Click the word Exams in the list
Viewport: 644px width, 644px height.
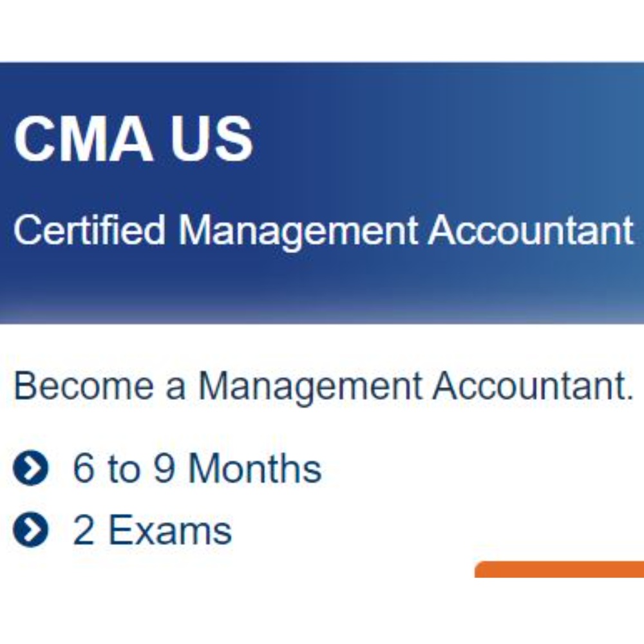pos(169,532)
